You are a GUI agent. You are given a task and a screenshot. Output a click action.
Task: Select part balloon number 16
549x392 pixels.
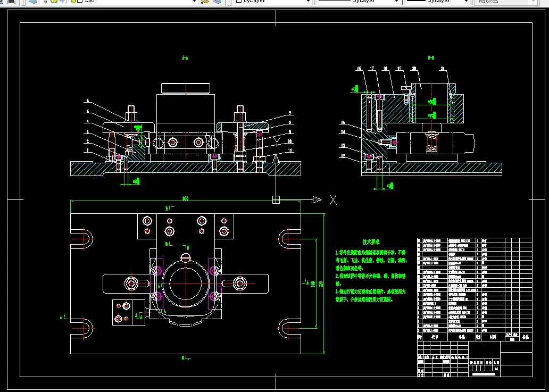(x=359, y=69)
